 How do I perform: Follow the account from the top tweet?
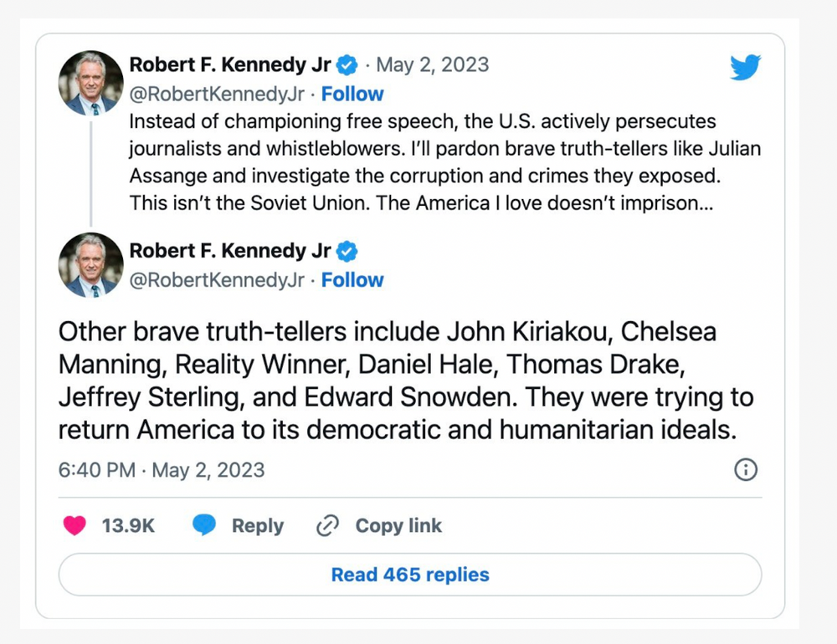[x=352, y=94]
